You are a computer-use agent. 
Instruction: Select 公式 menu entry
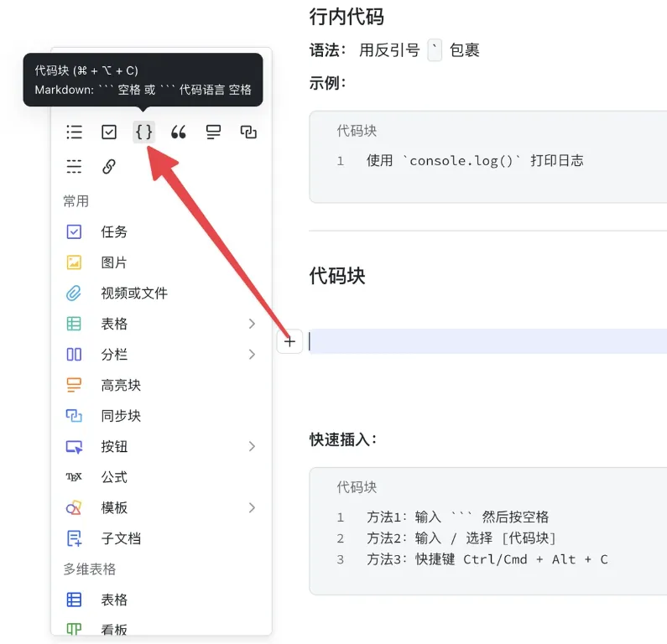click(x=161, y=477)
